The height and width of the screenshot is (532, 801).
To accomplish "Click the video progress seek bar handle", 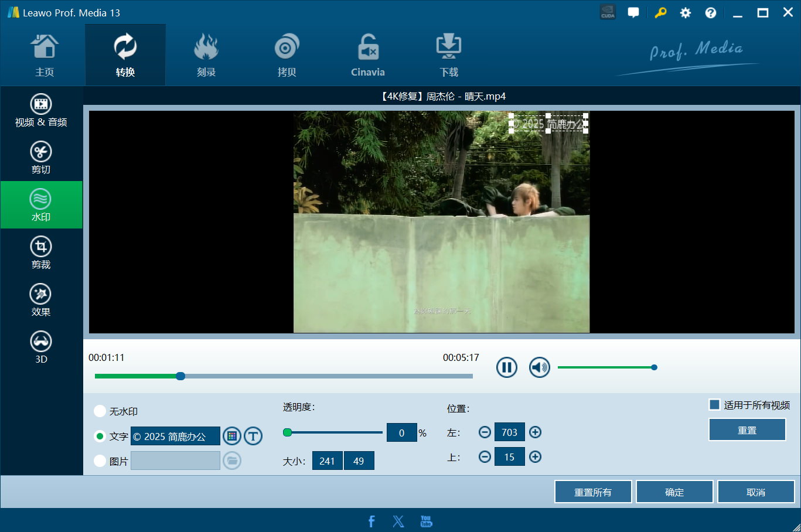I will tap(180, 376).
